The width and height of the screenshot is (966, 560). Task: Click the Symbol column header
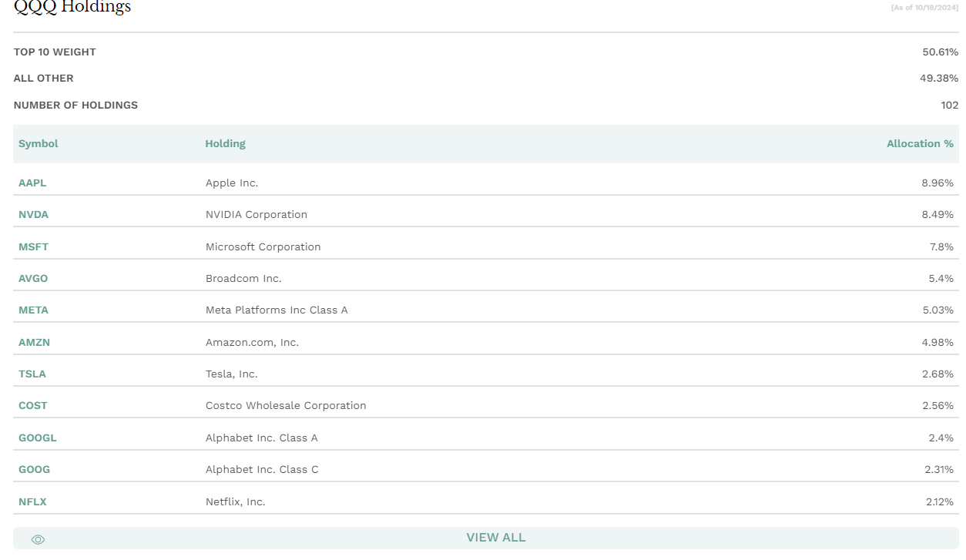(x=39, y=144)
